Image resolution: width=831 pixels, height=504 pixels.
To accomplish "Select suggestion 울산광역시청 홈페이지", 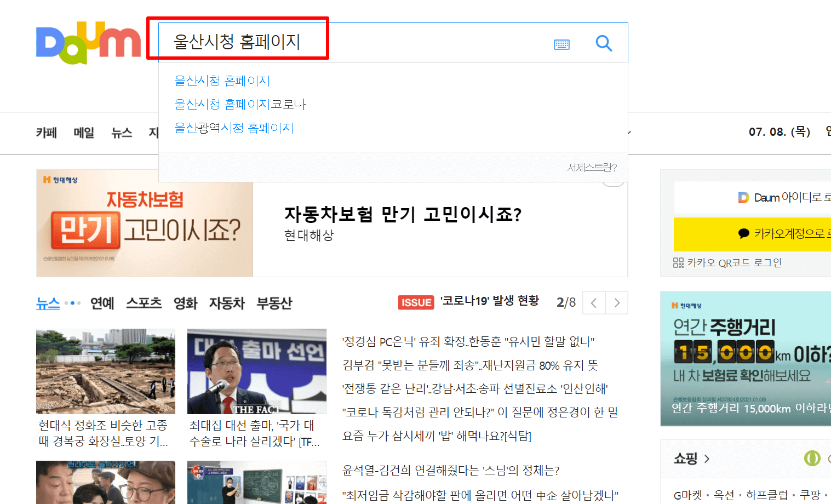I will (x=234, y=128).
